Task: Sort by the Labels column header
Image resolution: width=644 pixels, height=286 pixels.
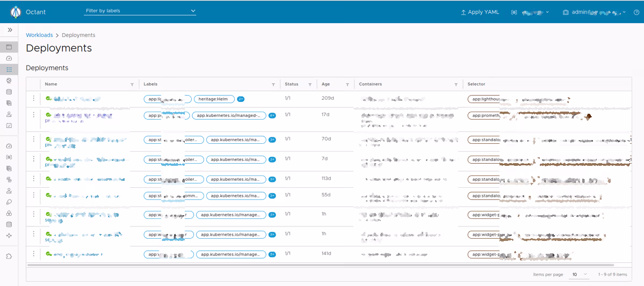Action: tap(151, 84)
